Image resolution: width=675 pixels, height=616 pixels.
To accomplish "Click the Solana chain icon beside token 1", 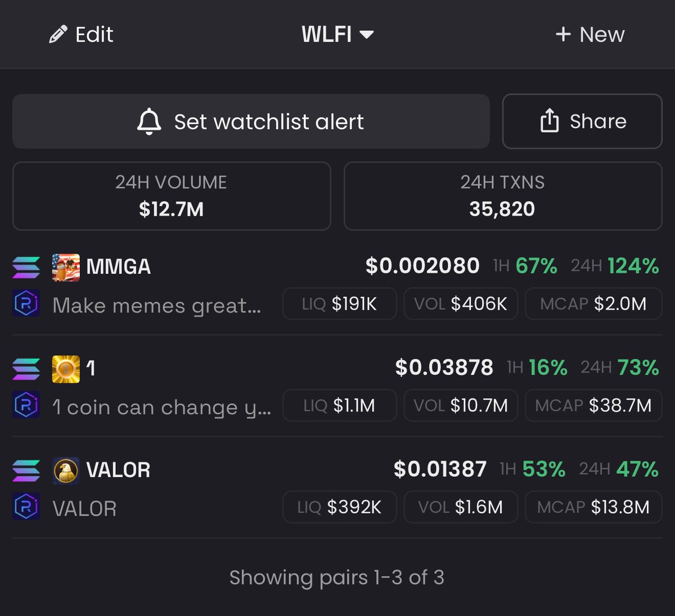I will click(x=26, y=369).
